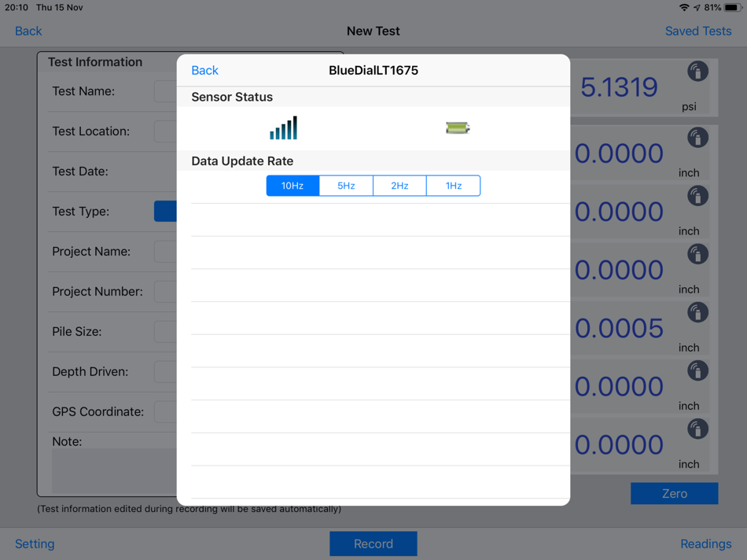Select the 2Hz data update rate
Image resolution: width=747 pixels, height=560 pixels.
[x=399, y=186]
